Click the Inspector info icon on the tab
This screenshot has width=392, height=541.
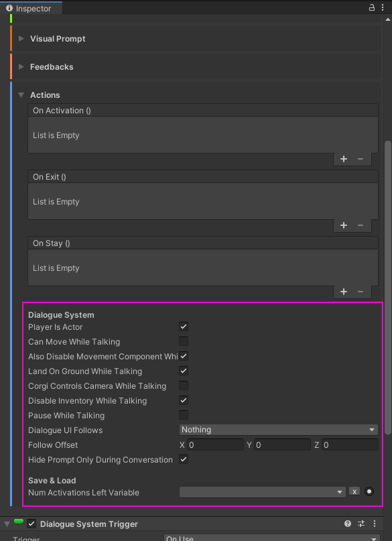coord(9,8)
